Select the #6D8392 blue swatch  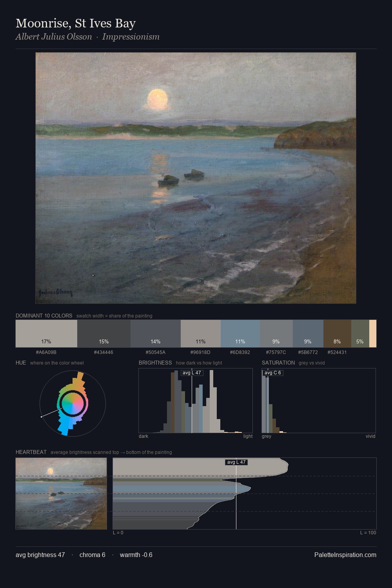tap(240, 334)
